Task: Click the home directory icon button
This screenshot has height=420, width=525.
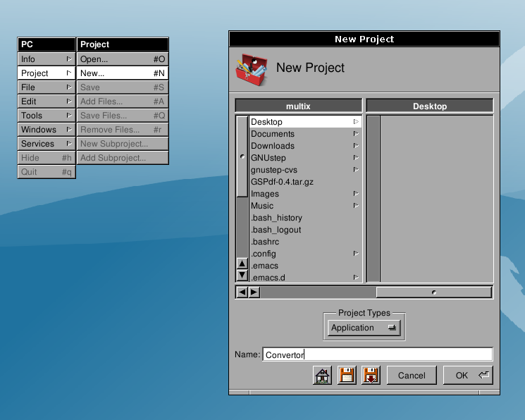Action: (x=322, y=375)
